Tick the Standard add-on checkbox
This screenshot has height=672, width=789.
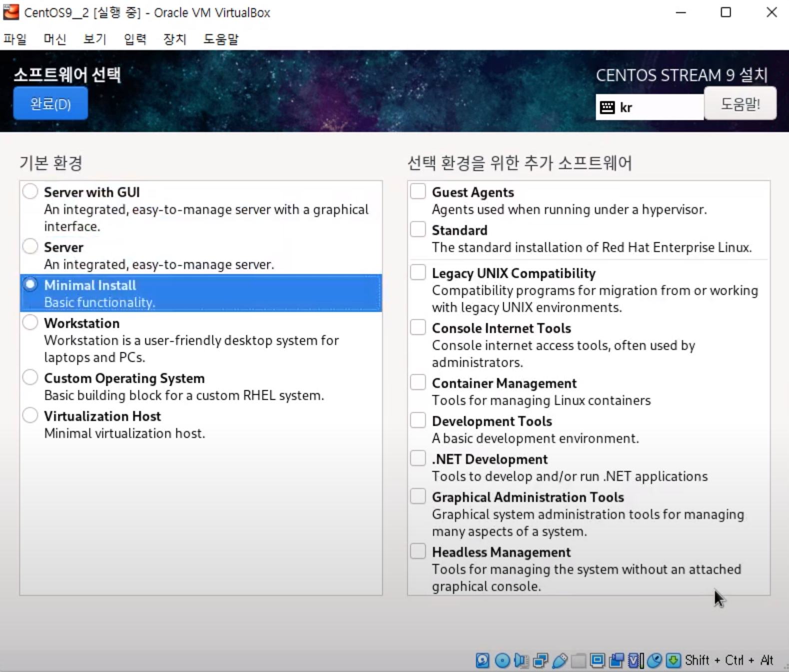[418, 229]
